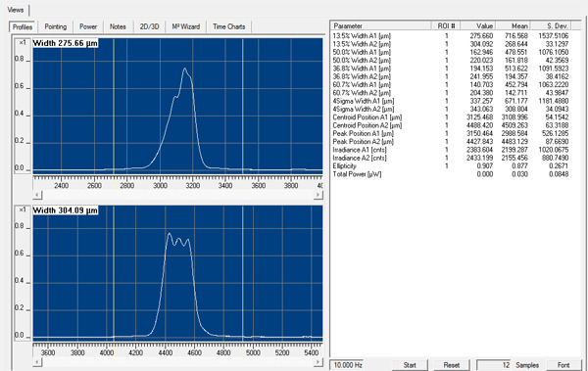Open the Notes tab

point(118,26)
